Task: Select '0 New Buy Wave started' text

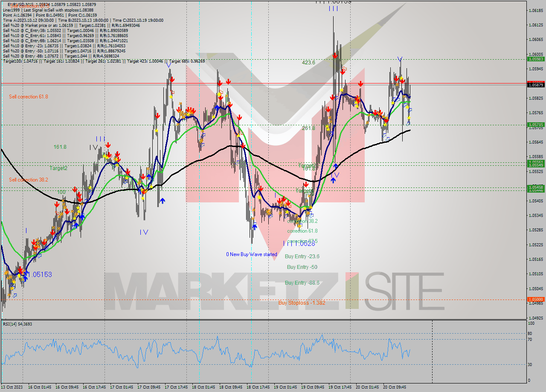Action: (252, 254)
